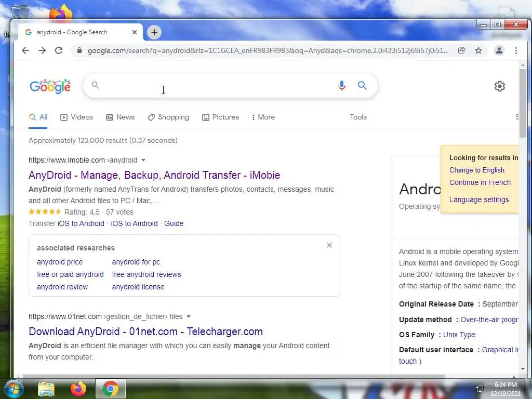This screenshot has width=532, height=399.
Task: Switch to the Shopping tab
Action: pos(168,117)
